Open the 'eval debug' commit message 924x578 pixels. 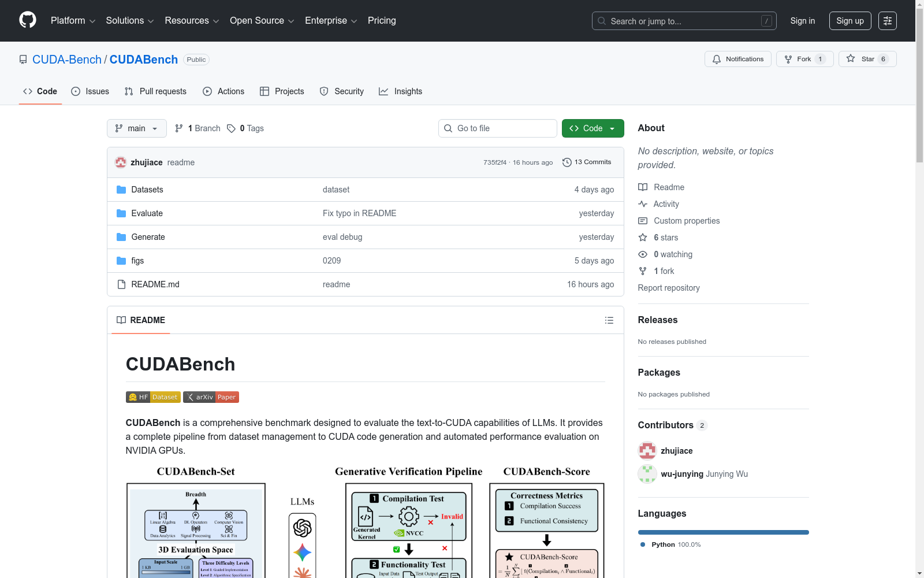(x=342, y=237)
